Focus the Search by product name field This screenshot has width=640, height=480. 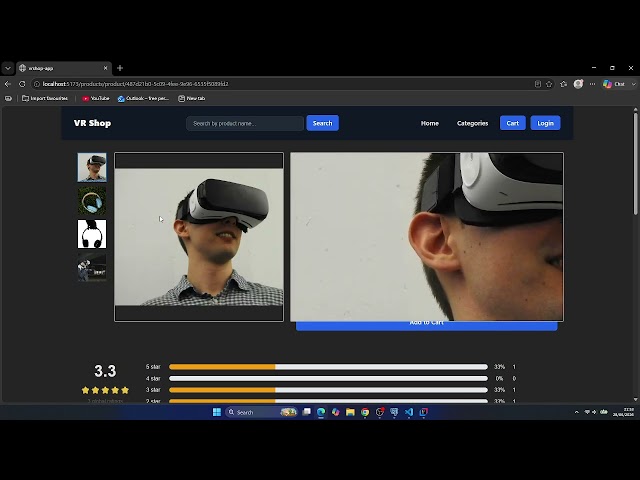(245, 123)
